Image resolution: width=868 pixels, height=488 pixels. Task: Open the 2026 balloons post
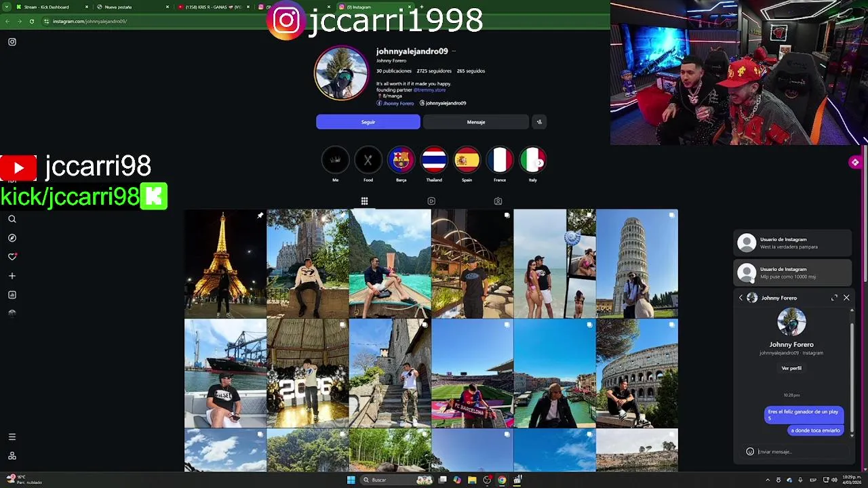click(307, 373)
